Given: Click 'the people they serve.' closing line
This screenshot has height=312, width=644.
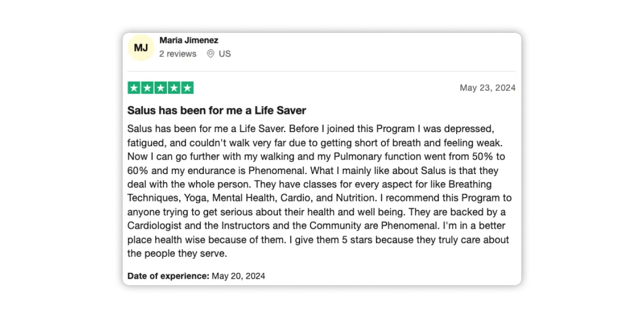Looking at the screenshot, I should tap(178, 253).
